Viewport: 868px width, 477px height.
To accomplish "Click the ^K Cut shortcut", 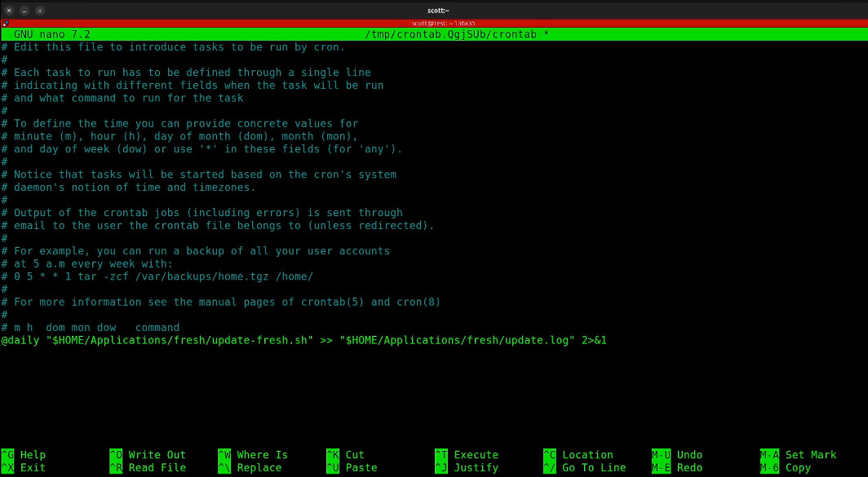I will (345, 455).
